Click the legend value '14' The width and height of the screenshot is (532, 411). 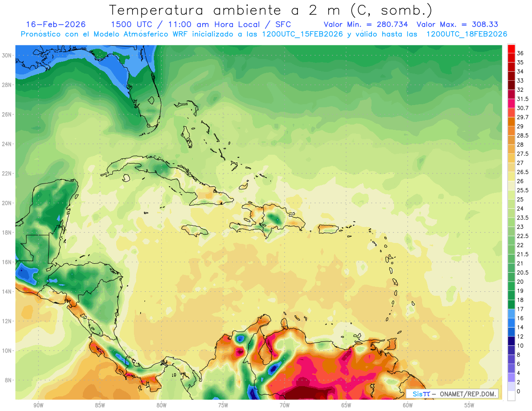[520, 327]
